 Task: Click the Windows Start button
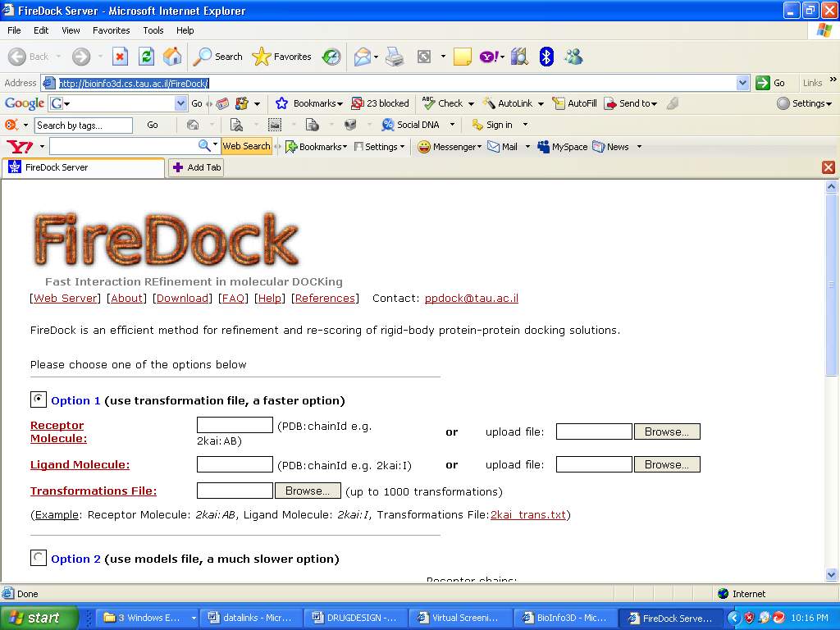coord(39,618)
